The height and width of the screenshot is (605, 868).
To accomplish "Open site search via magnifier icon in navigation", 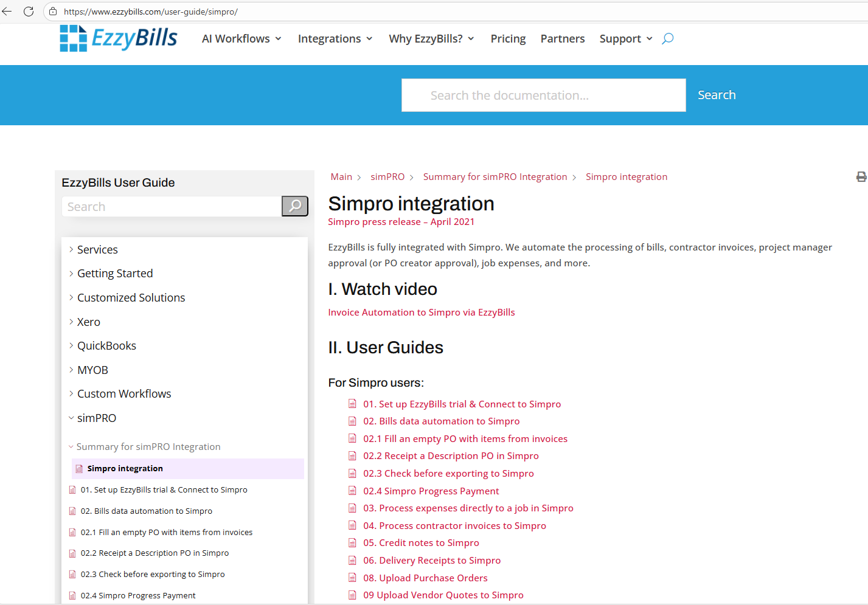I will (667, 38).
